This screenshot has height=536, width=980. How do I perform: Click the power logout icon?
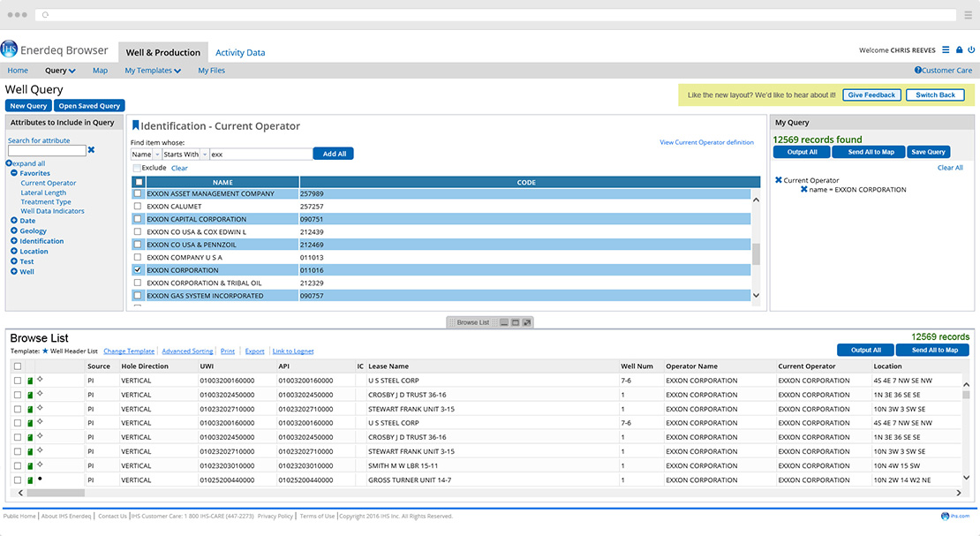point(971,50)
